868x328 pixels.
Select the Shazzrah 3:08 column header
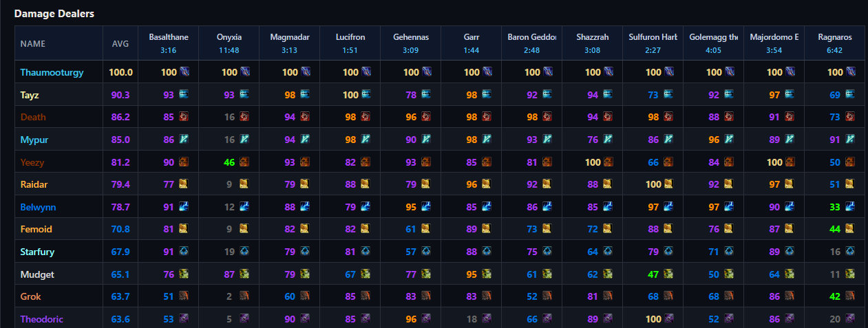coord(593,43)
